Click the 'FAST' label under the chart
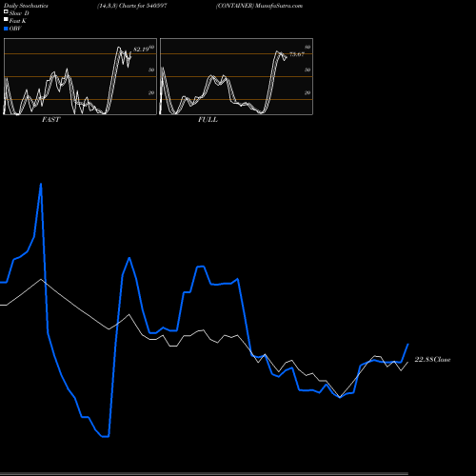Image resolution: width=476 pixels, height=476 pixels. (x=50, y=120)
